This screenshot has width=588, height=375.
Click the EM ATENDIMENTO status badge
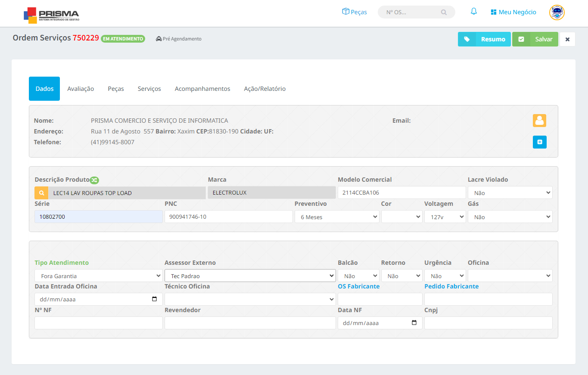(x=123, y=39)
